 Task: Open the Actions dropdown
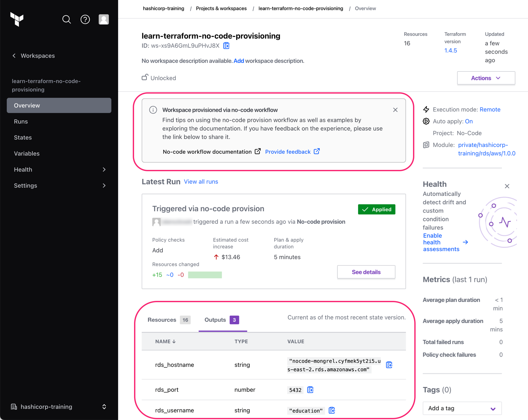(486, 78)
